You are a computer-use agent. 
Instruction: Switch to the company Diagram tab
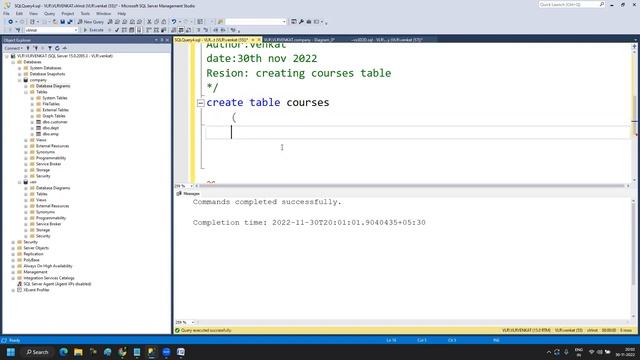[299, 40]
